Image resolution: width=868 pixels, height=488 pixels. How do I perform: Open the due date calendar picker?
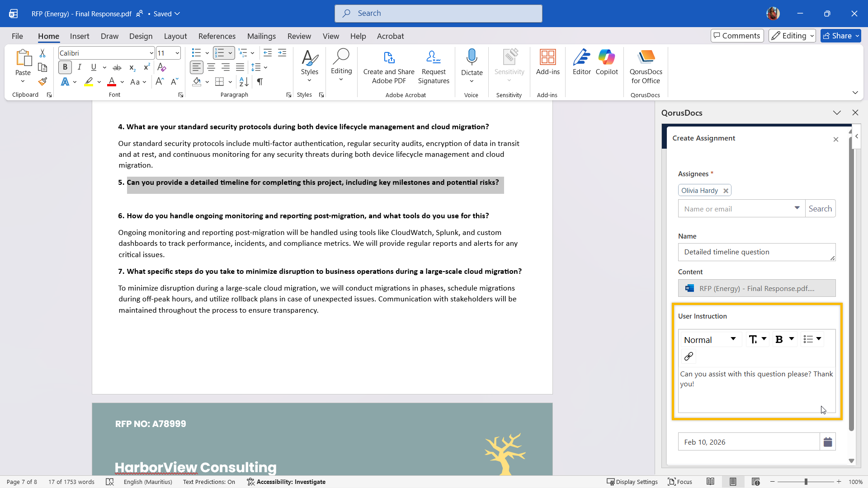[827, 442]
